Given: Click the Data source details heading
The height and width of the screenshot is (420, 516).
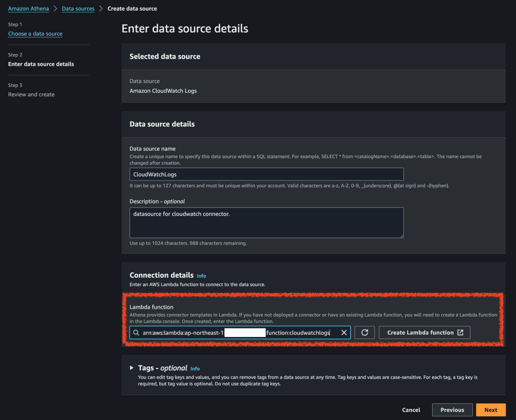Looking at the screenshot, I should 162,124.
